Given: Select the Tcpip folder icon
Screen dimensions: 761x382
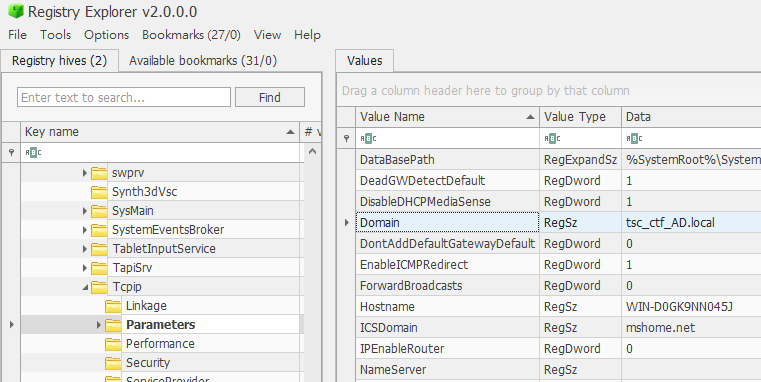Looking at the screenshot, I should 99,287.
